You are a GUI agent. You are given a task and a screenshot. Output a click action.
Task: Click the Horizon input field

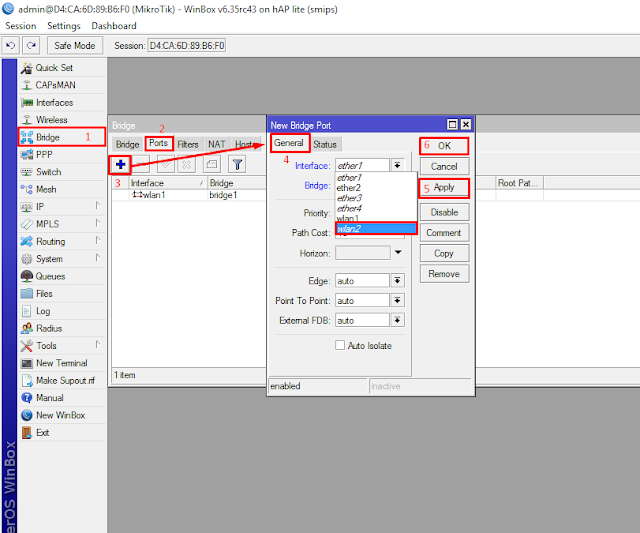[362, 253]
